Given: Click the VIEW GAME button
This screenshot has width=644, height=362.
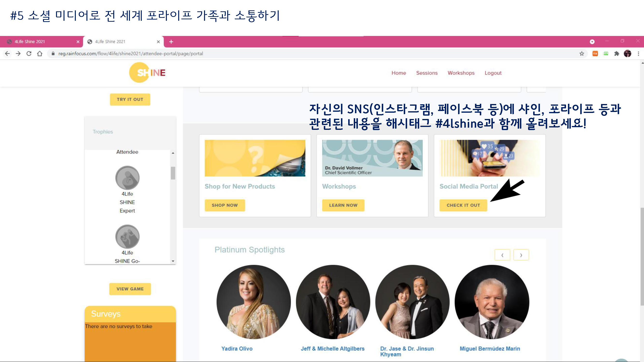Looking at the screenshot, I should tap(130, 289).
